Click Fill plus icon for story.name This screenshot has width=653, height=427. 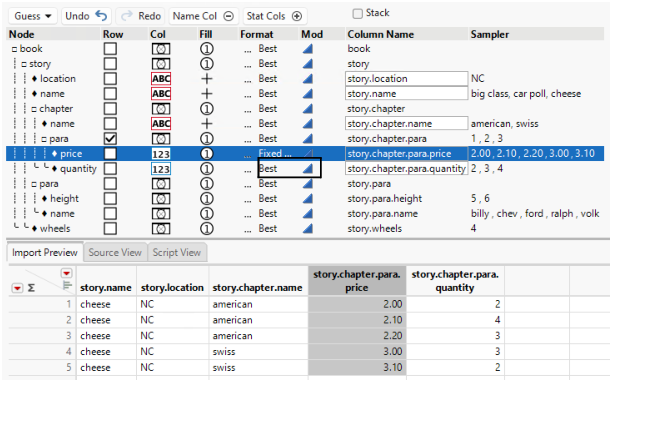coord(207,94)
